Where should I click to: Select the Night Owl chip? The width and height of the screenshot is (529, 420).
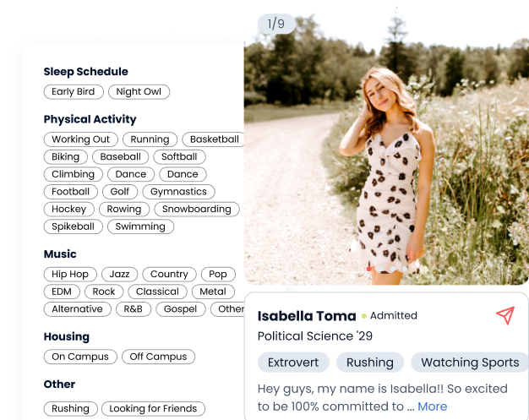(139, 92)
